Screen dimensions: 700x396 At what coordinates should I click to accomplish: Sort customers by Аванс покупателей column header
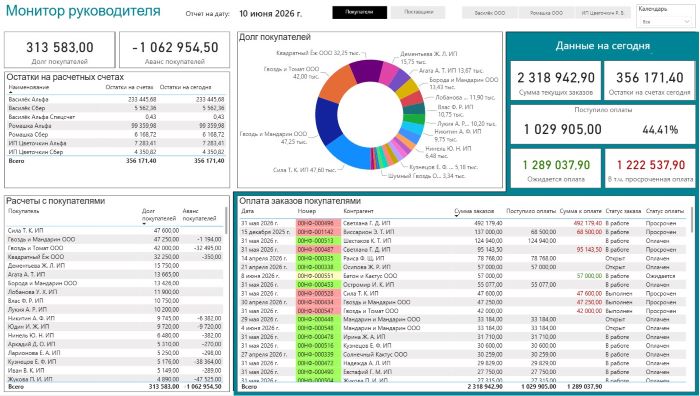[x=200, y=214]
